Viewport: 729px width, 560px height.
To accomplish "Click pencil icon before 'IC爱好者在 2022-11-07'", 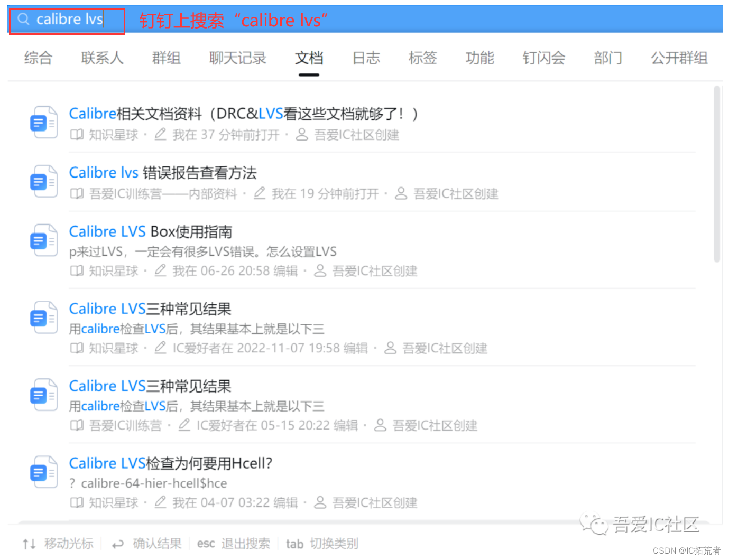I will point(161,348).
